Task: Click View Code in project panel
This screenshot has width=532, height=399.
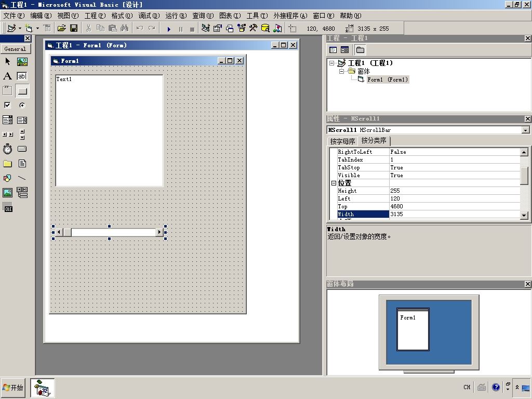Action: (333, 50)
